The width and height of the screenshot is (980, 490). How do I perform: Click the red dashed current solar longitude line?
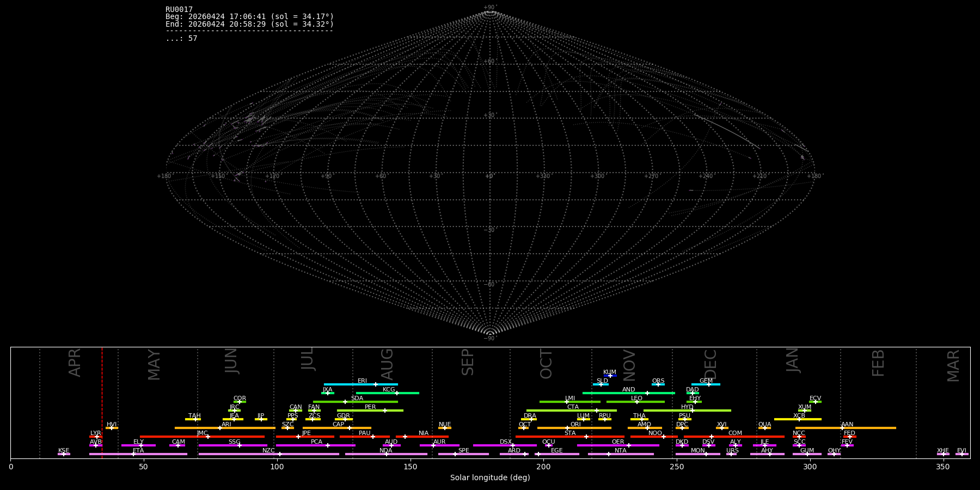point(102,402)
